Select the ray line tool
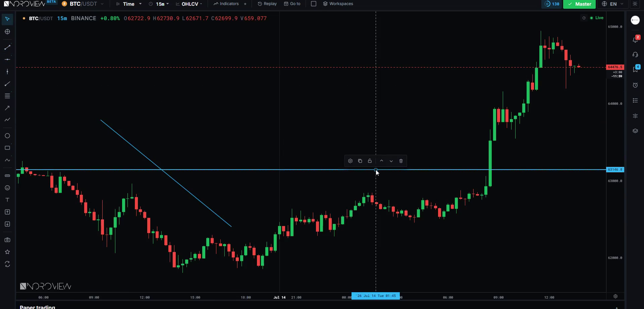The image size is (644, 309). [x=7, y=84]
